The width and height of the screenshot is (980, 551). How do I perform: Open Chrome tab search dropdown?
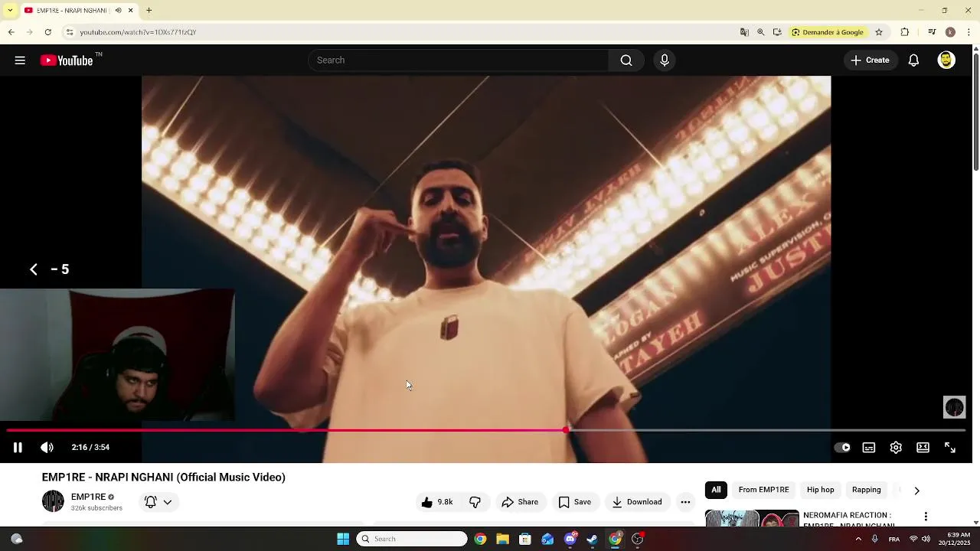coord(10,10)
